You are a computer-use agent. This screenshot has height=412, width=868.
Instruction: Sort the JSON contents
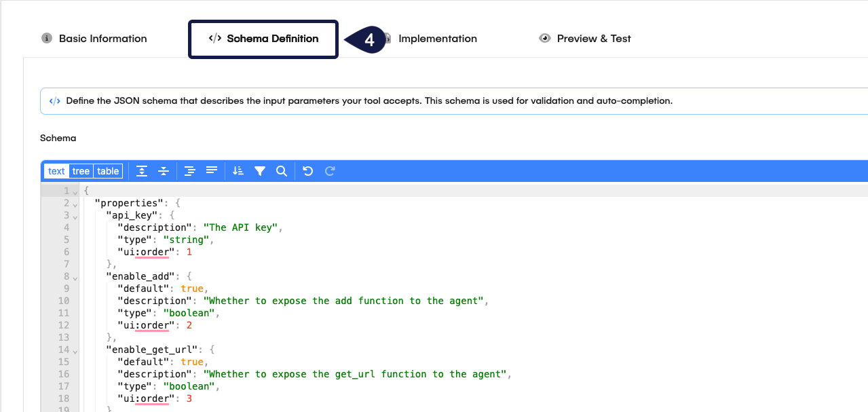pyautogui.click(x=238, y=170)
